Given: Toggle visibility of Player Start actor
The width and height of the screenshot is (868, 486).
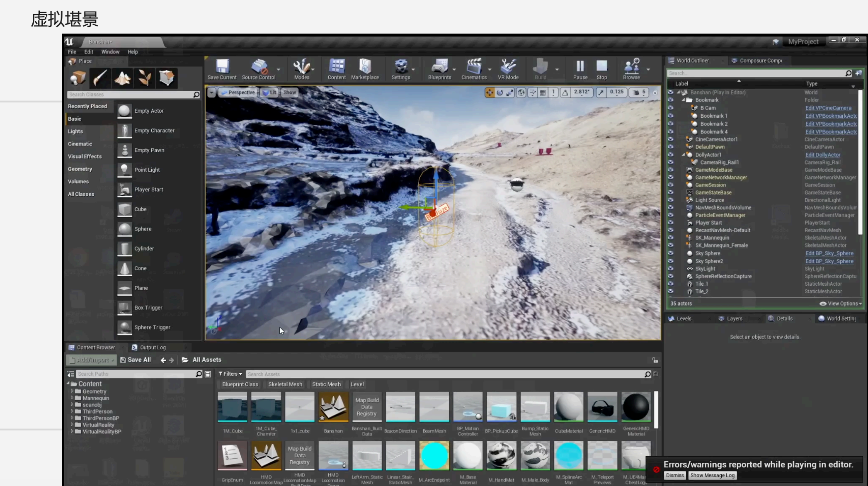Looking at the screenshot, I should [670, 223].
